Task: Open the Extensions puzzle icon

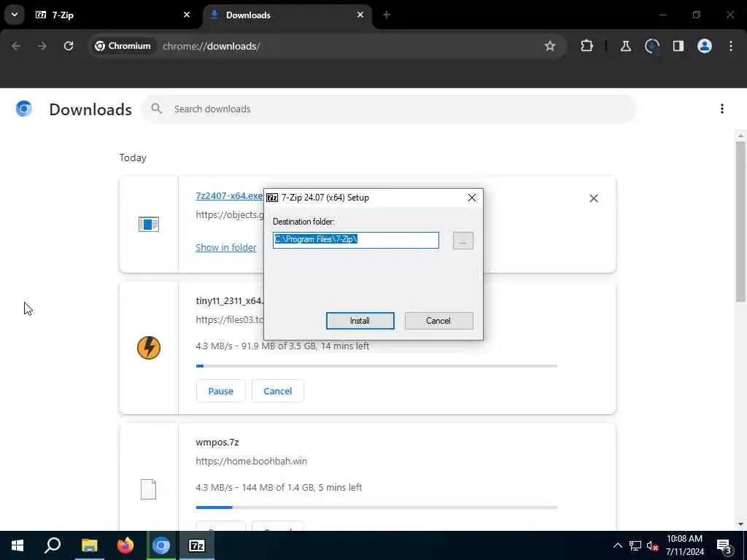Action: click(587, 46)
